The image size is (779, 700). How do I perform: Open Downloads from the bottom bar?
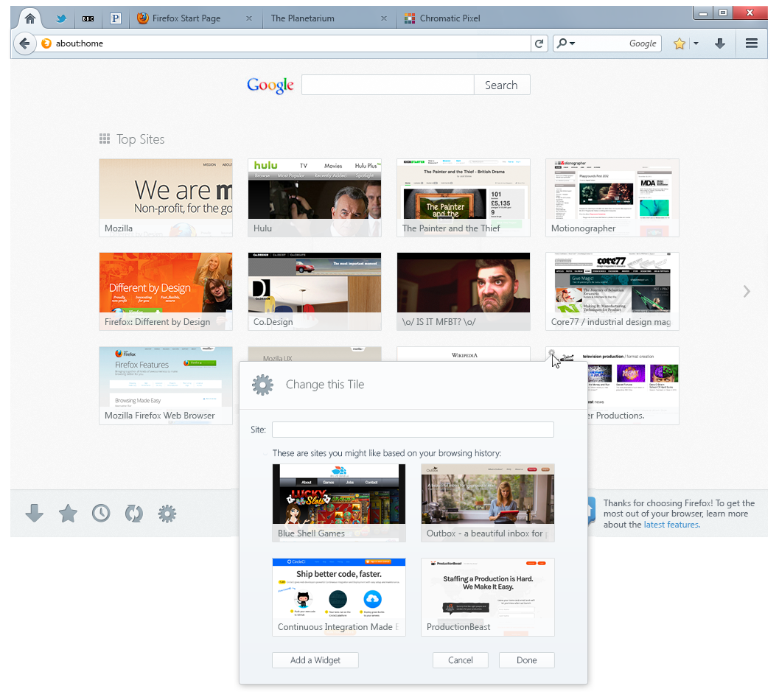pos(35,513)
